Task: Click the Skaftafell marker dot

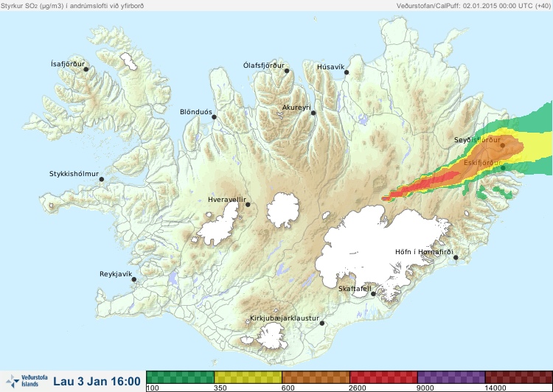Action: 373,294
